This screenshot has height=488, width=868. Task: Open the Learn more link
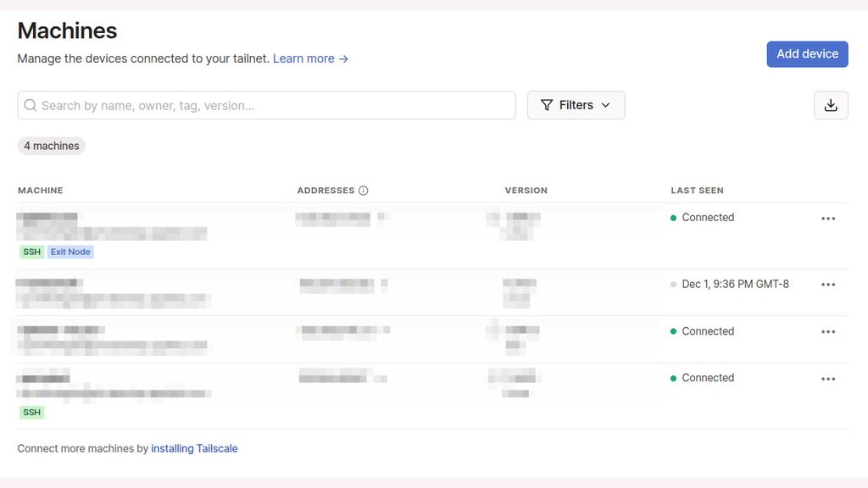[310, 58]
